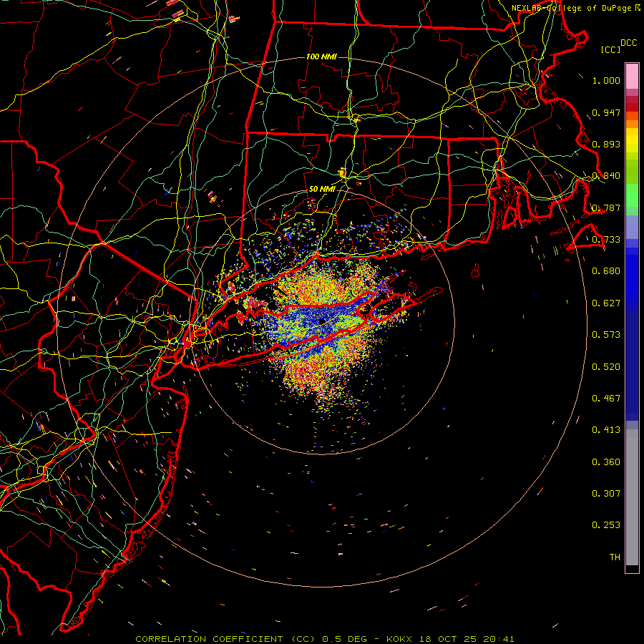Click the DCC label above the color bar
Screen dimensions: 644x644
pyautogui.click(x=628, y=43)
